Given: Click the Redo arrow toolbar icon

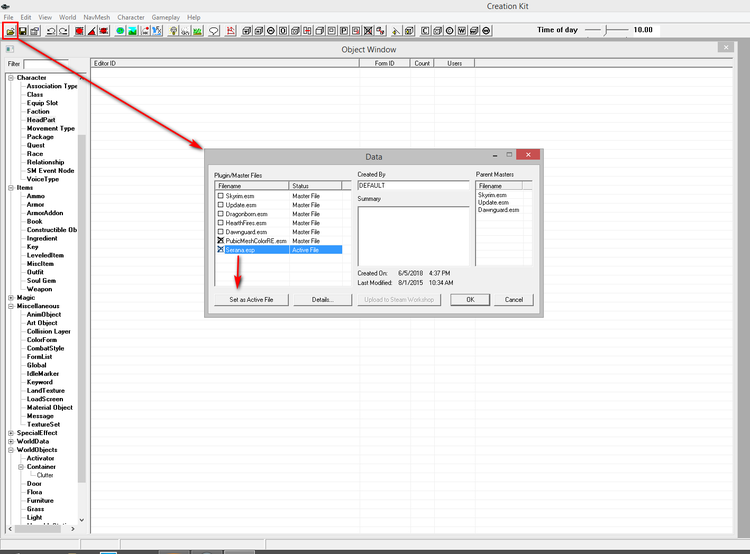Looking at the screenshot, I should coord(63,31).
